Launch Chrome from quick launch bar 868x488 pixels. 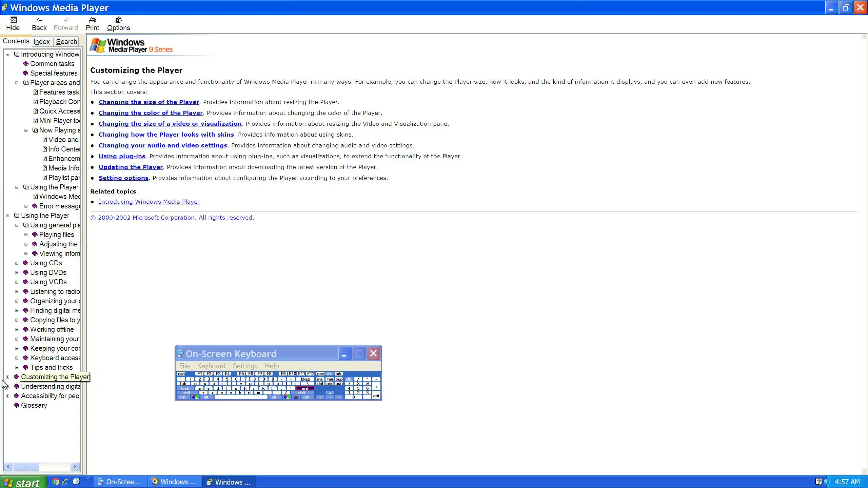56,482
